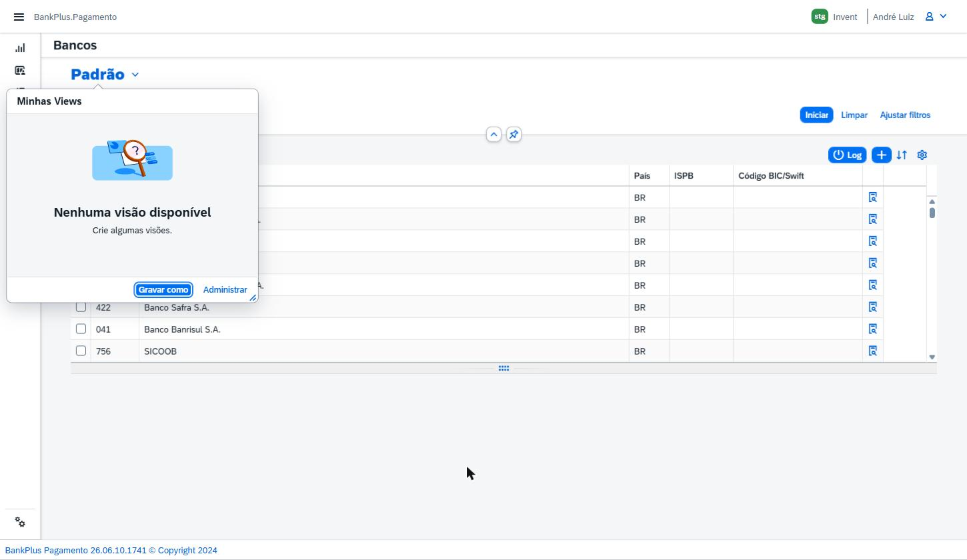Click the table vertical scrollbar down arrow
The width and height of the screenshot is (967, 560).
tap(932, 357)
